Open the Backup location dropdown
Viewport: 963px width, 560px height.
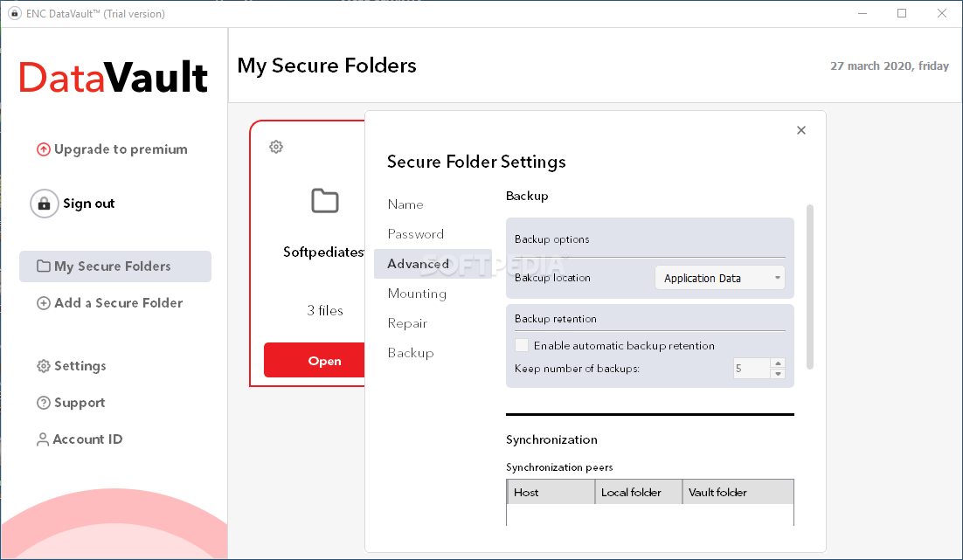coord(720,278)
